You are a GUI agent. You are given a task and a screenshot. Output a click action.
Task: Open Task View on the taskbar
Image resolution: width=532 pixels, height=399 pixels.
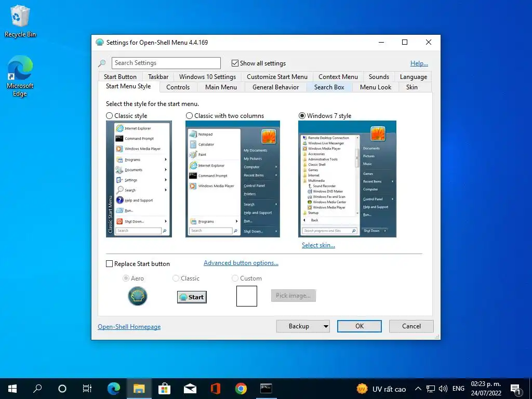tap(87, 389)
